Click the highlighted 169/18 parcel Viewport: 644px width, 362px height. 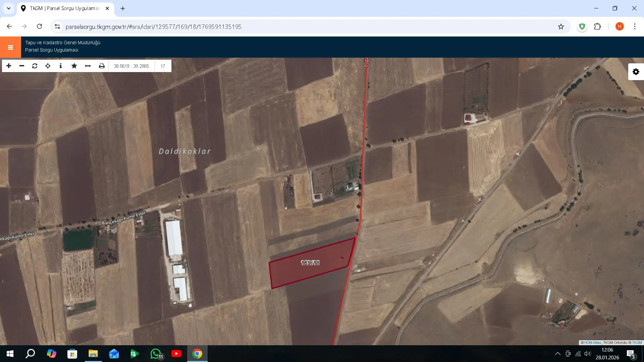[310, 263]
